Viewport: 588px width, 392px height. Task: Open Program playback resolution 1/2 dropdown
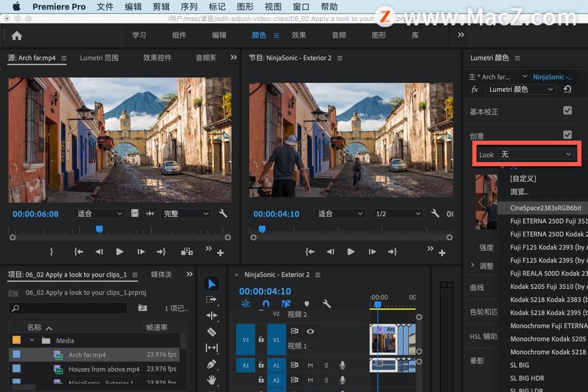point(398,214)
